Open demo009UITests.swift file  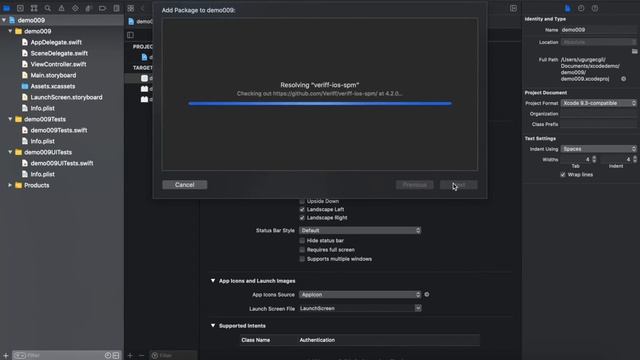(x=62, y=163)
